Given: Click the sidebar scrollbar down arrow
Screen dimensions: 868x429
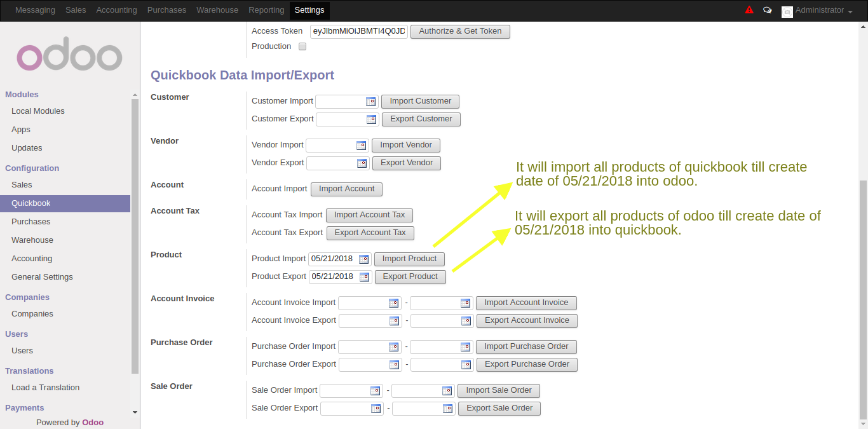Looking at the screenshot, I should pos(135,412).
